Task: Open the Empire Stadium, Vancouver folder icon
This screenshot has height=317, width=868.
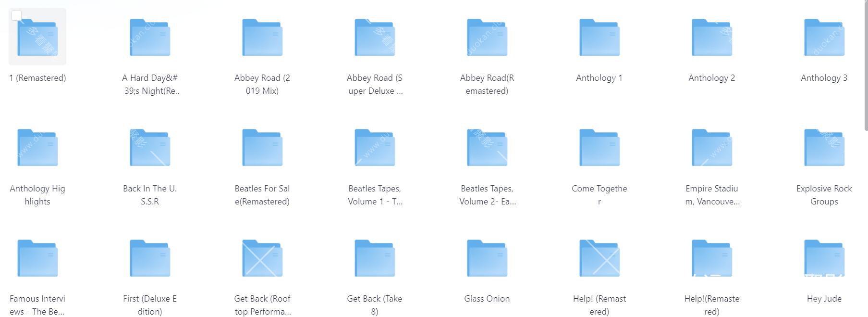Action: (x=712, y=147)
